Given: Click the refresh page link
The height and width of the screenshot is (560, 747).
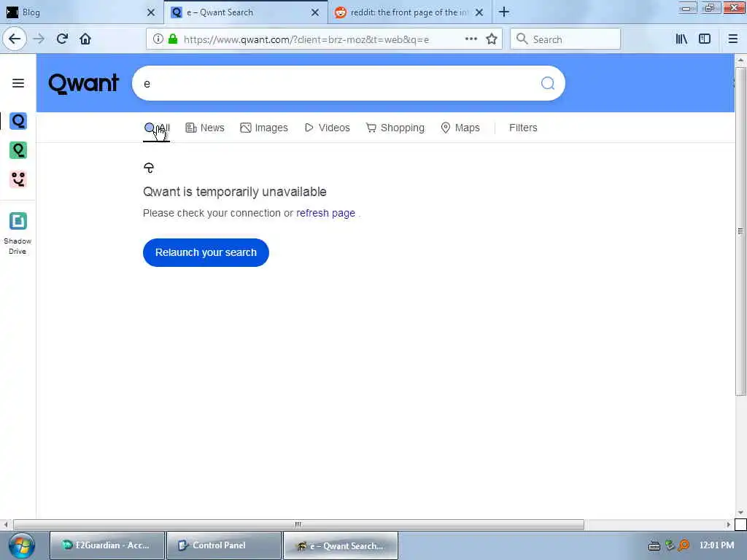Looking at the screenshot, I should click(x=325, y=213).
